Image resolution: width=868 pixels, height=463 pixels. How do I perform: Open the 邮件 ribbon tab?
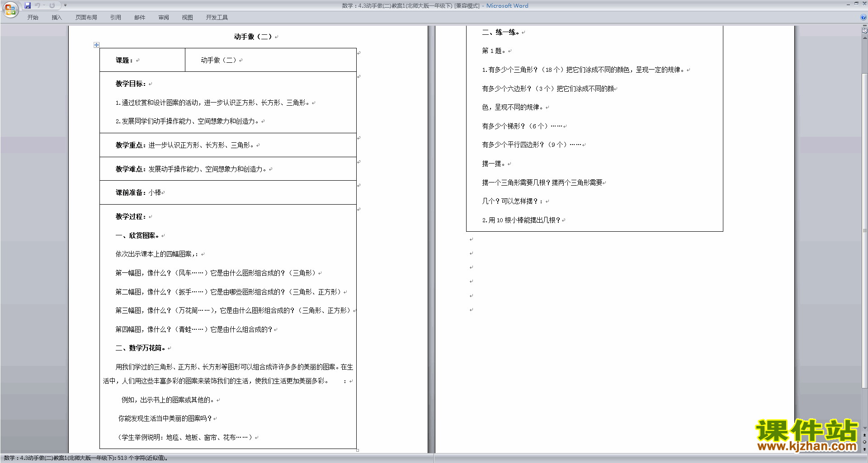pos(139,18)
